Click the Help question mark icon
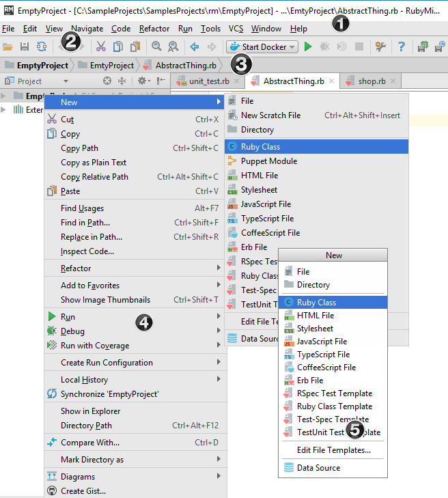448x498 pixels. point(402,47)
